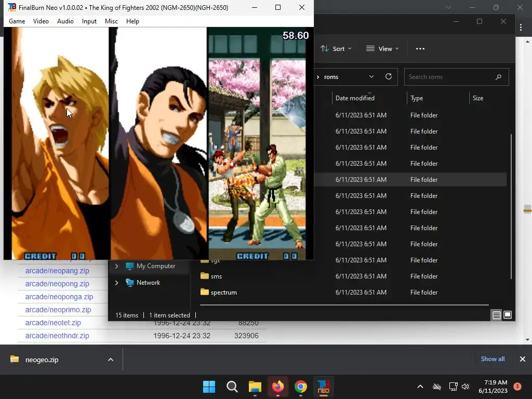
Task: Open the Game menu in FinalBurn Neo
Action: (17, 21)
